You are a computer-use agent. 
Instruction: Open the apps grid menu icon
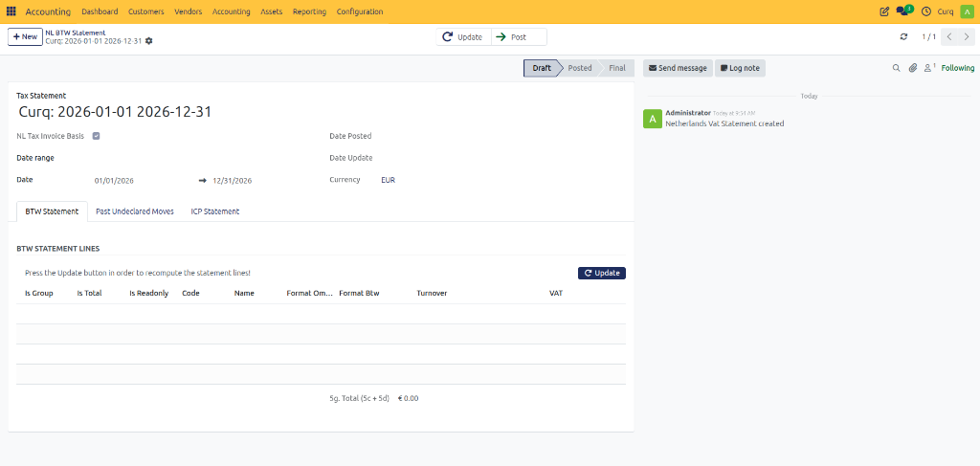[11, 11]
